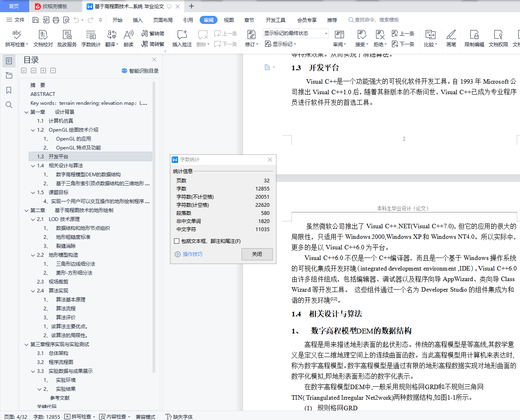Check 包括文本框、脚注和尾注 checkbox
This screenshot has width=520, height=420.
point(176,241)
